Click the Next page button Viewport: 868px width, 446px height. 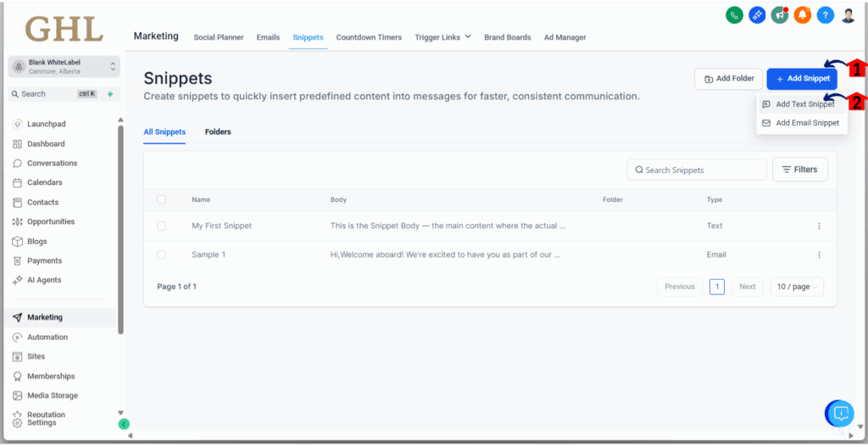pos(748,287)
